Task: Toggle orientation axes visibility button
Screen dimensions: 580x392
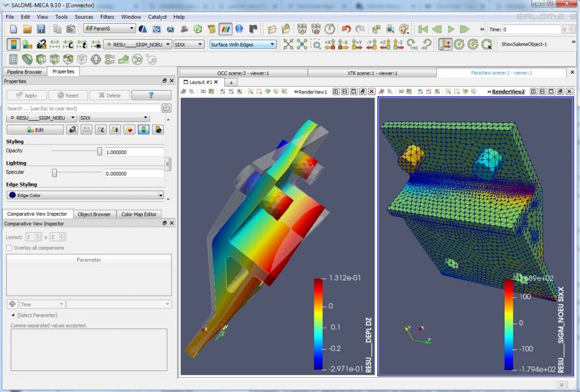Action: click(446, 44)
